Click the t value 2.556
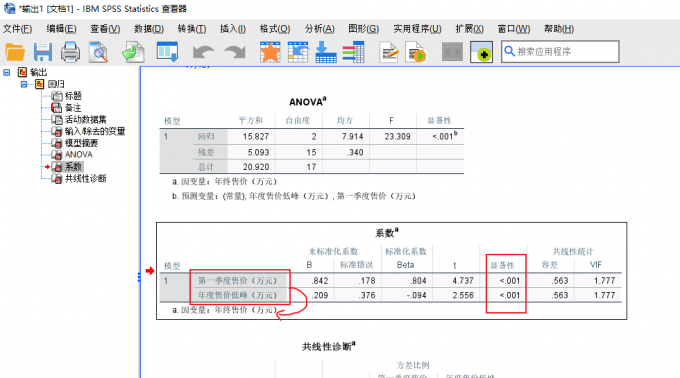680x378 pixels. 463,295
